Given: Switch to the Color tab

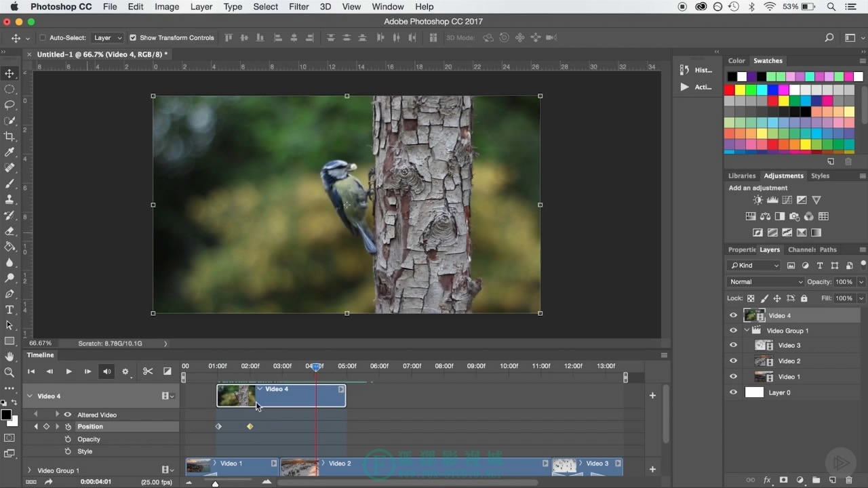Looking at the screenshot, I should [x=736, y=61].
